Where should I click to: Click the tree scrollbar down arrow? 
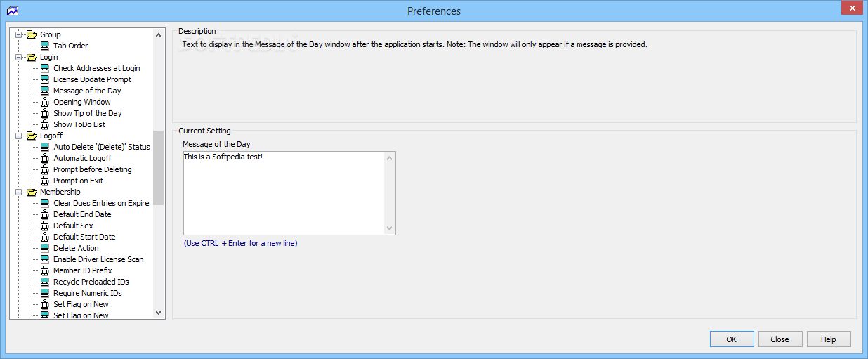[x=158, y=313]
